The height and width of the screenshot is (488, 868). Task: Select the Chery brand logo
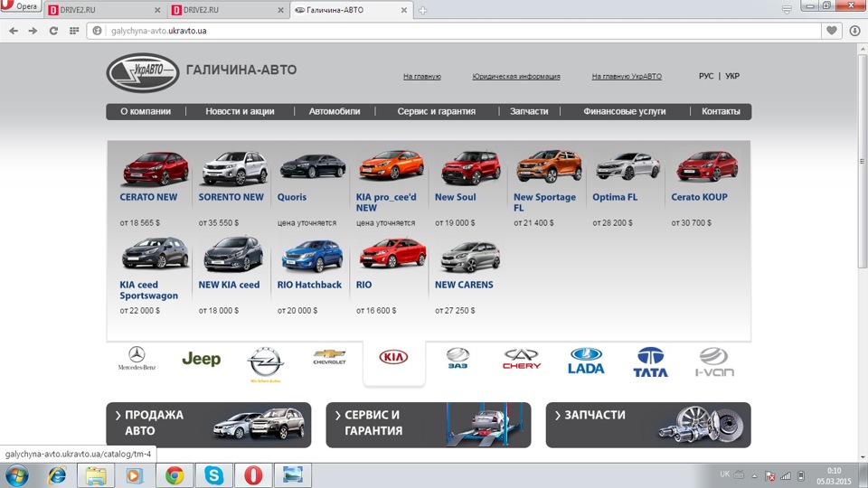[522, 359]
